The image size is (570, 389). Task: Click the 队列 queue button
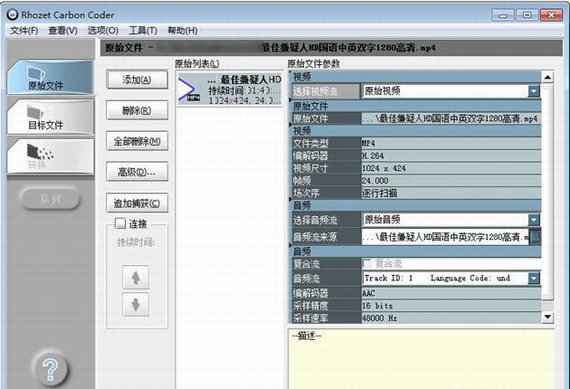50,199
